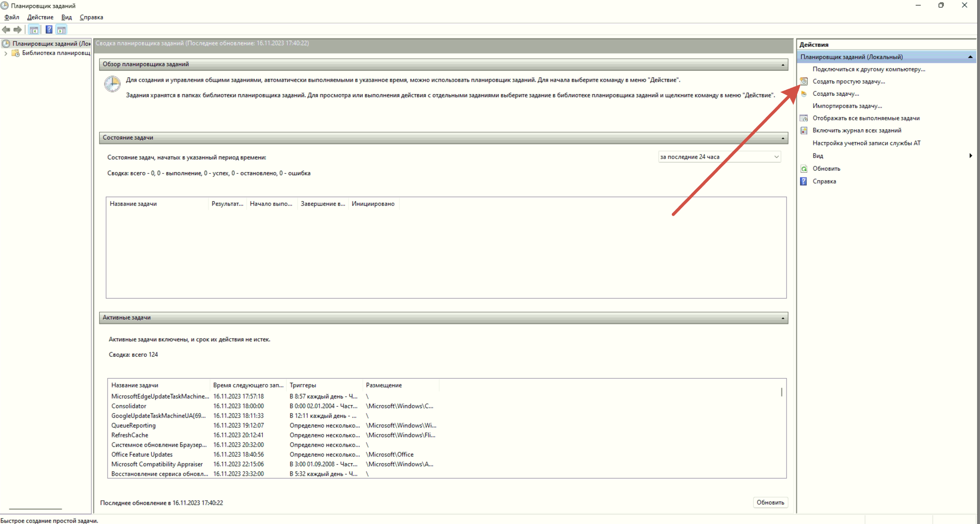Image resolution: width=980 pixels, height=524 pixels.
Task: Click the 'Справка' icon in Actions pane
Action: point(804,181)
